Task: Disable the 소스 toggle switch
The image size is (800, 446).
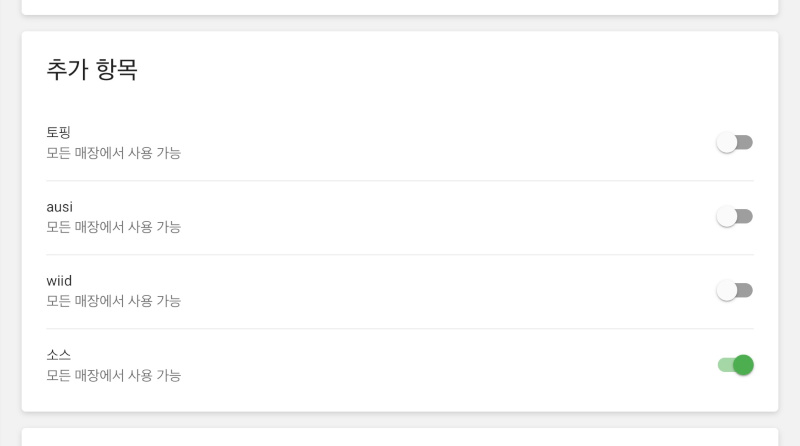Action: 735,365
